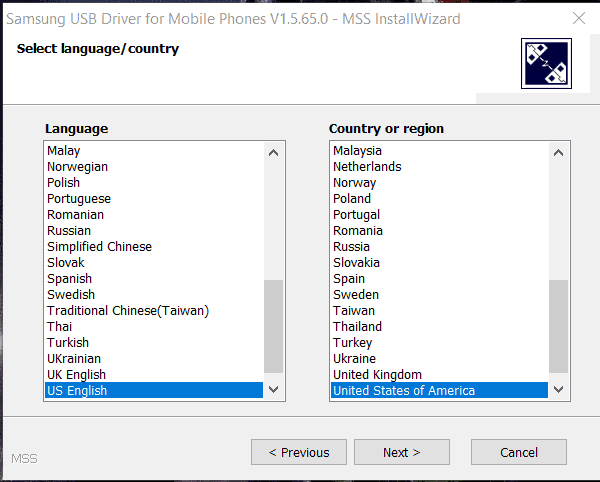Viewport: 600px width, 482px height.
Task: Select Turkey in Country list
Action: pyautogui.click(x=439, y=343)
